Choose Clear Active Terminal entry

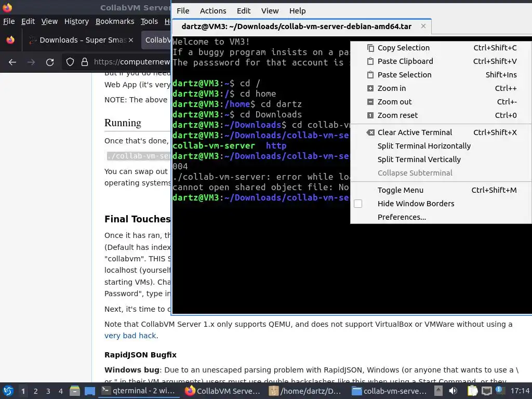441,132
